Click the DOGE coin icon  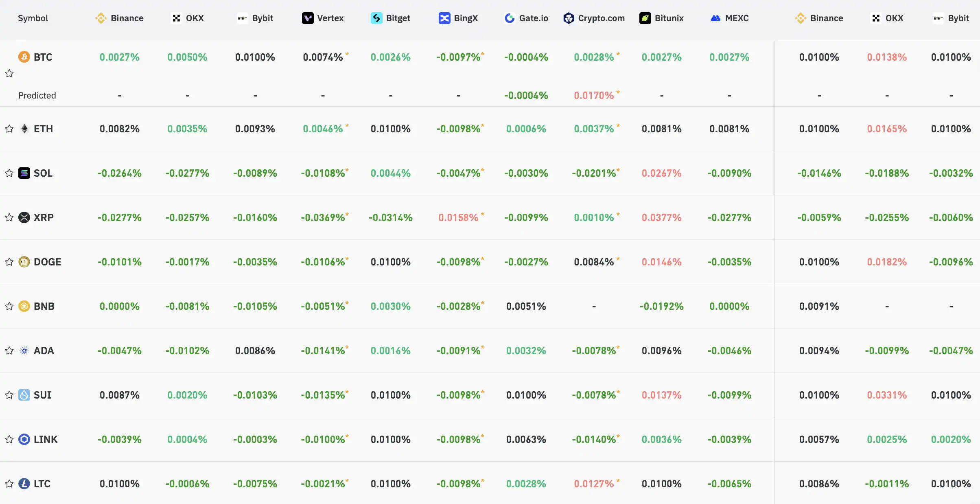pos(24,262)
